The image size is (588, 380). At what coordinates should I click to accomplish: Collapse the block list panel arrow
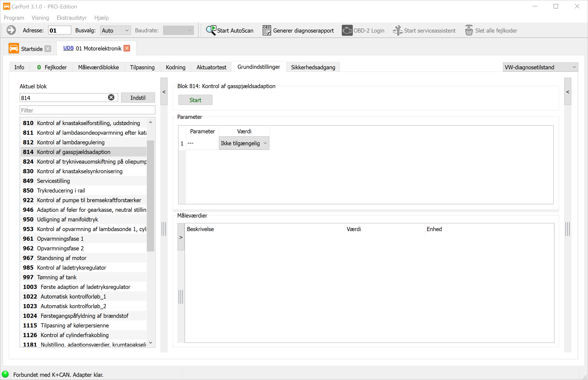(164, 92)
